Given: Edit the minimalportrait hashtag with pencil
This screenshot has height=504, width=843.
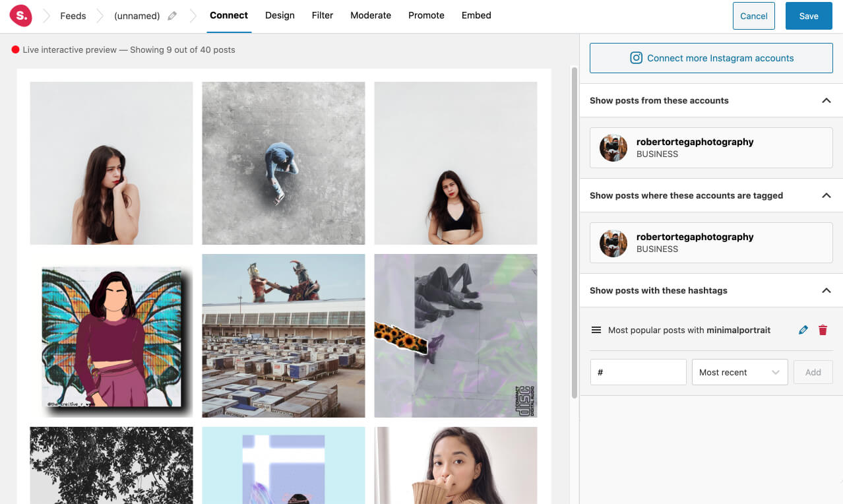Looking at the screenshot, I should point(803,330).
